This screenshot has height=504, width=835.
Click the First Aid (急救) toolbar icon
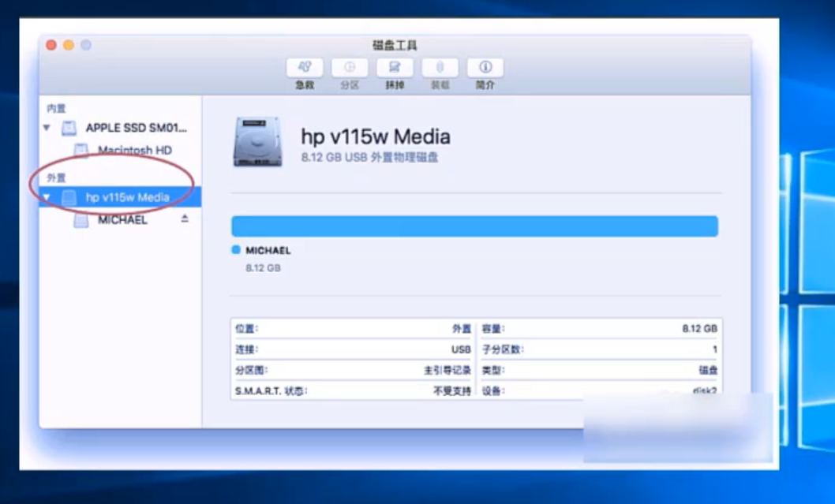(305, 69)
